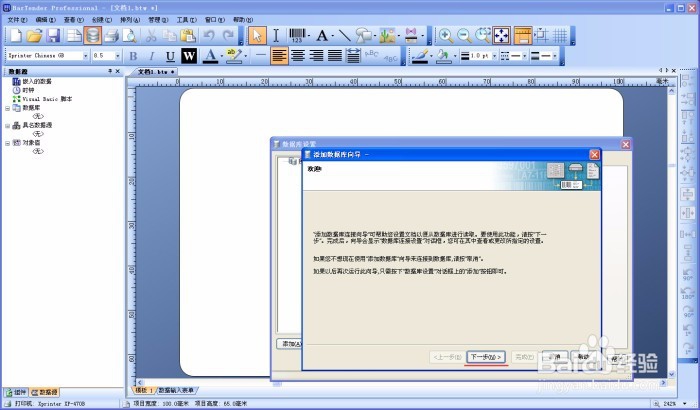Image resolution: width=700 pixels, height=410 pixels.
Task: Toggle grid display icon
Action: coord(560,35)
